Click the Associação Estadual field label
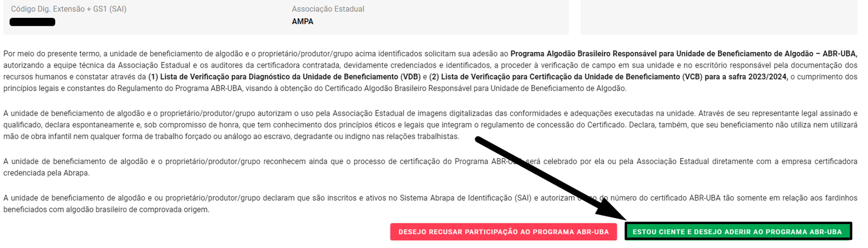This screenshot has height=248, width=868. click(x=332, y=9)
